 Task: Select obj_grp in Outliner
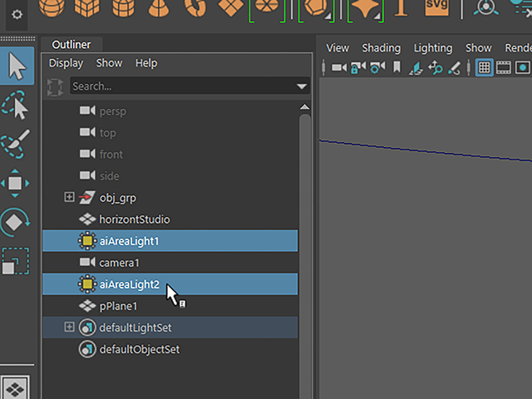click(170, 198)
